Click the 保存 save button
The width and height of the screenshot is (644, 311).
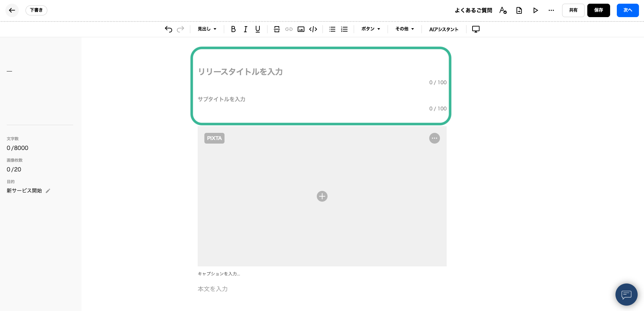tap(599, 10)
